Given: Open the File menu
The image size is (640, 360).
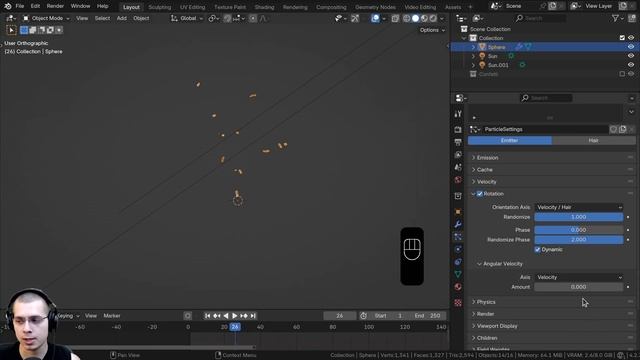Looking at the screenshot, I should click(x=20, y=6).
